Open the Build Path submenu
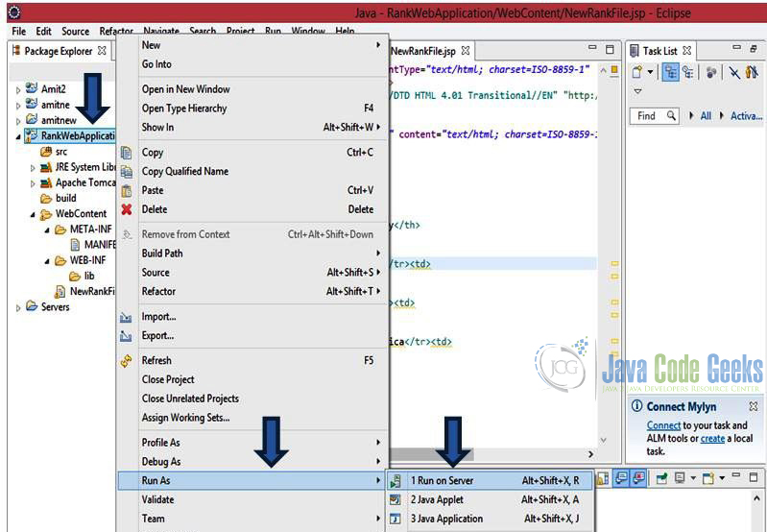767x532 pixels. point(252,253)
